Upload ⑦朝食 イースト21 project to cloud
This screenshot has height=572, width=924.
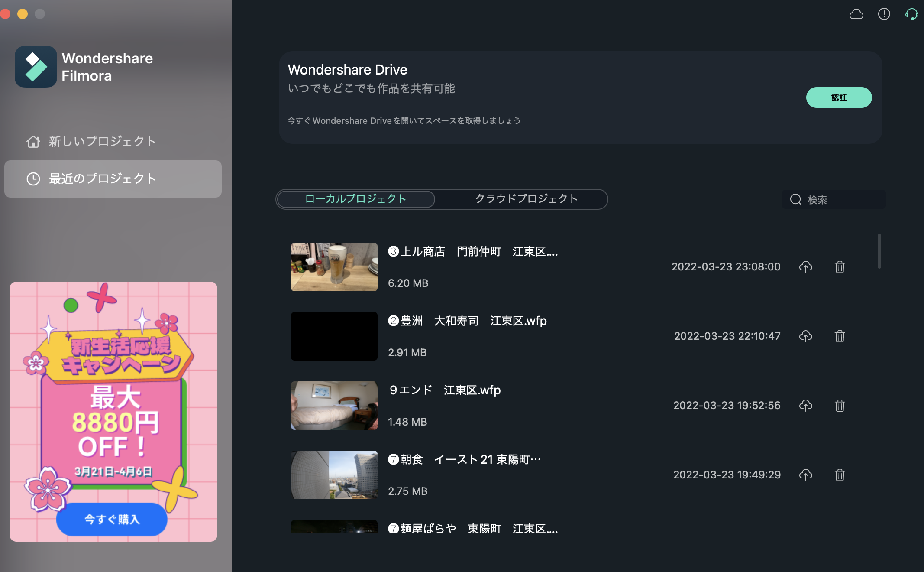(805, 475)
